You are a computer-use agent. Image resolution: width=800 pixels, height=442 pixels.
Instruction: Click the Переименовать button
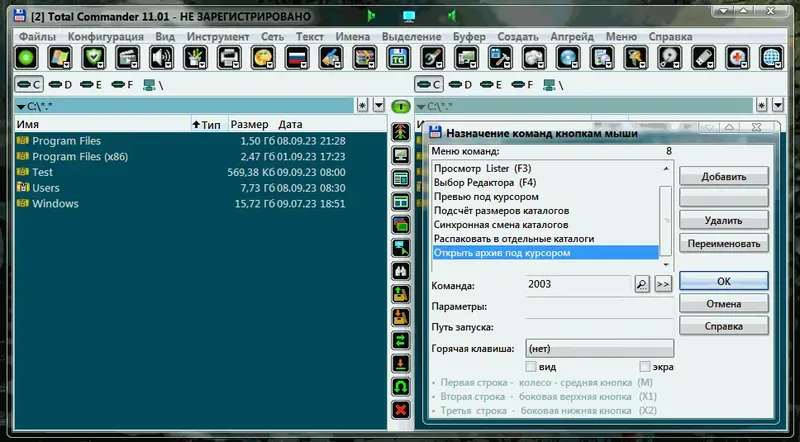click(723, 243)
